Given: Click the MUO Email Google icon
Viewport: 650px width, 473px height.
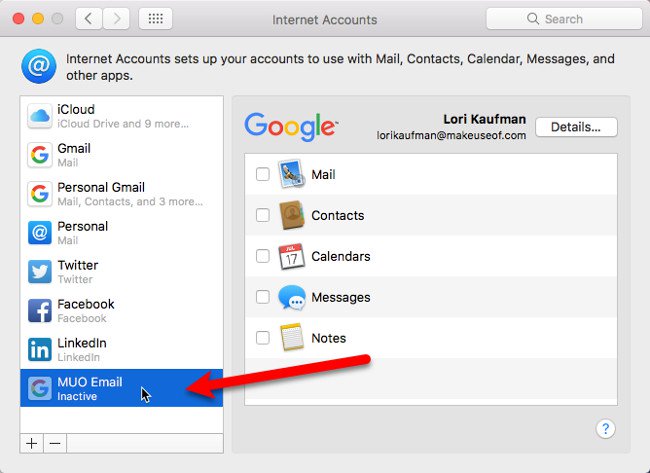Looking at the screenshot, I should (x=40, y=388).
